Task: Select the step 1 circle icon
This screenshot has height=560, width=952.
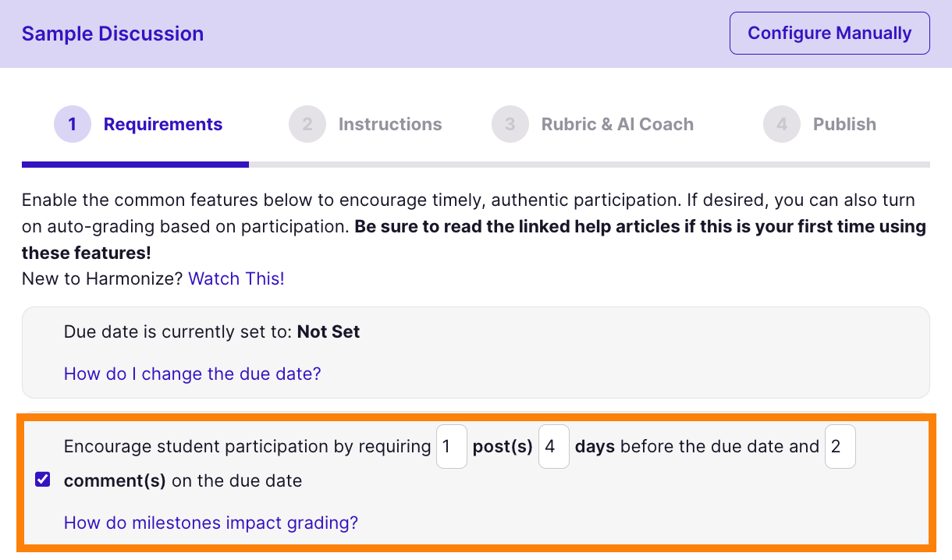Action: click(72, 125)
